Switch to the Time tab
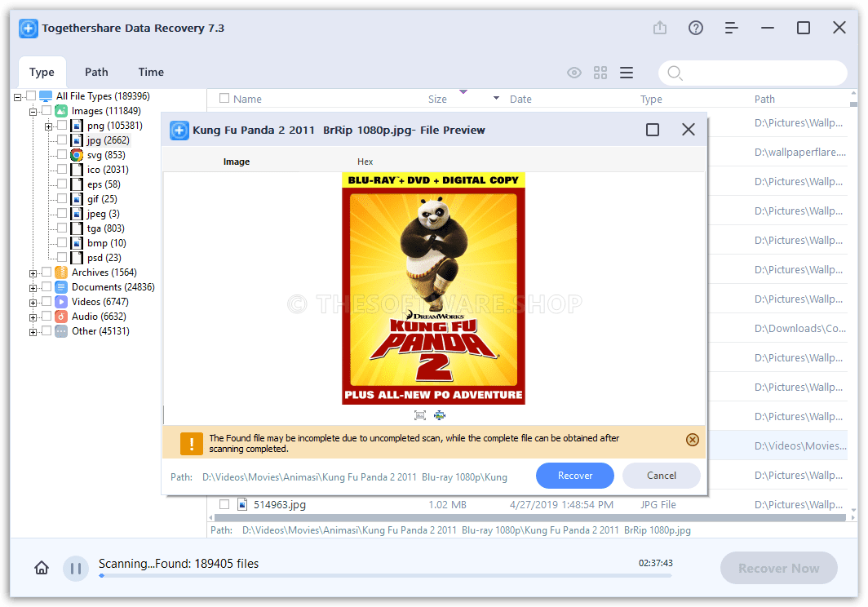 [x=151, y=72]
